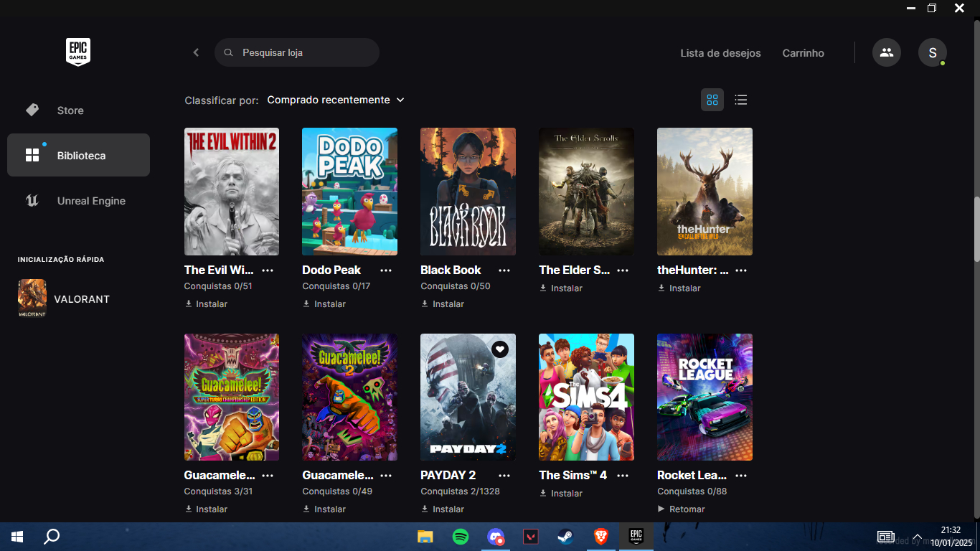Open theHunter cover thumbnail

coord(705,192)
